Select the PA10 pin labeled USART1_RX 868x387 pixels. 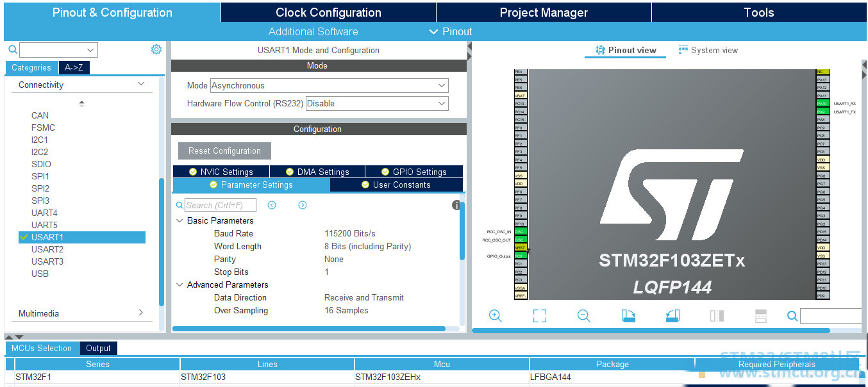pos(822,103)
